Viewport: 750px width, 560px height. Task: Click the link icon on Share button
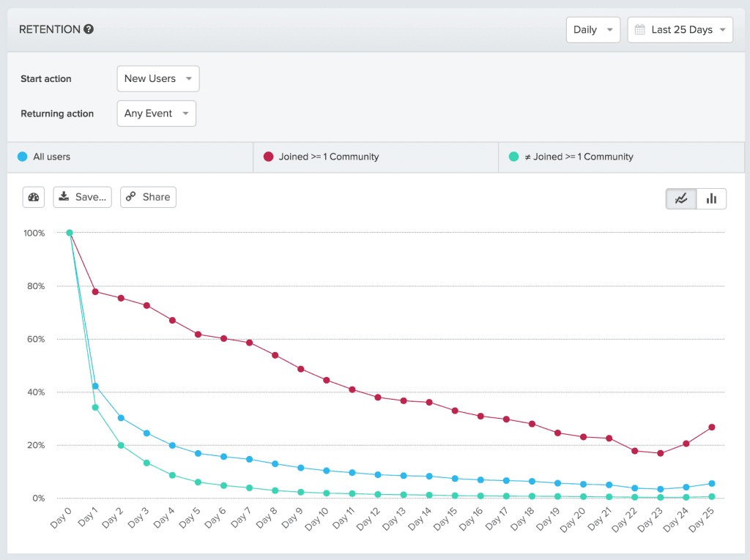[x=131, y=197]
